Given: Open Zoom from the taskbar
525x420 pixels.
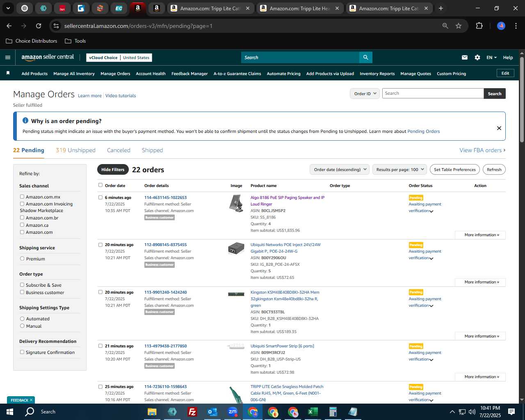Looking at the screenshot, I should point(233,412).
